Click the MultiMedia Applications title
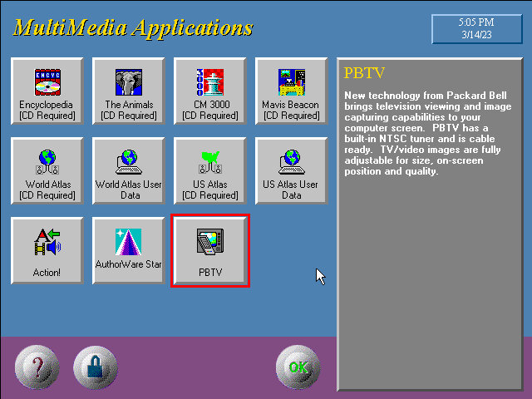This screenshot has width=532, height=399. (133, 27)
